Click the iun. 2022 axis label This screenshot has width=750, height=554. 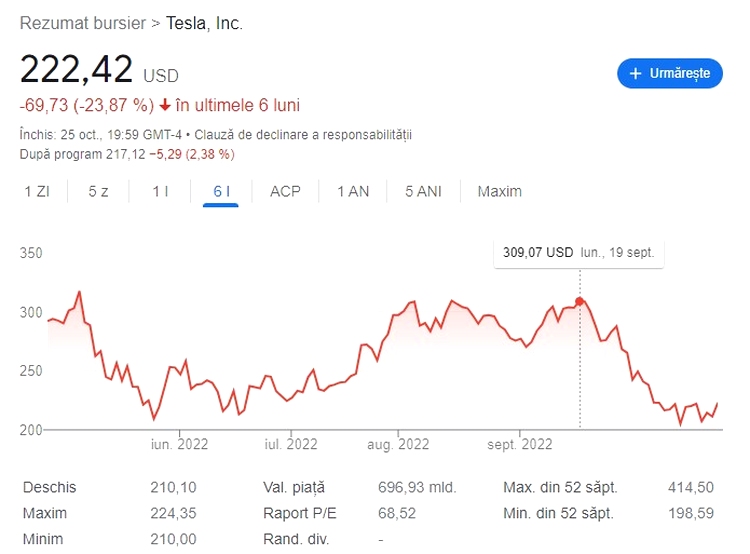coord(179,443)
